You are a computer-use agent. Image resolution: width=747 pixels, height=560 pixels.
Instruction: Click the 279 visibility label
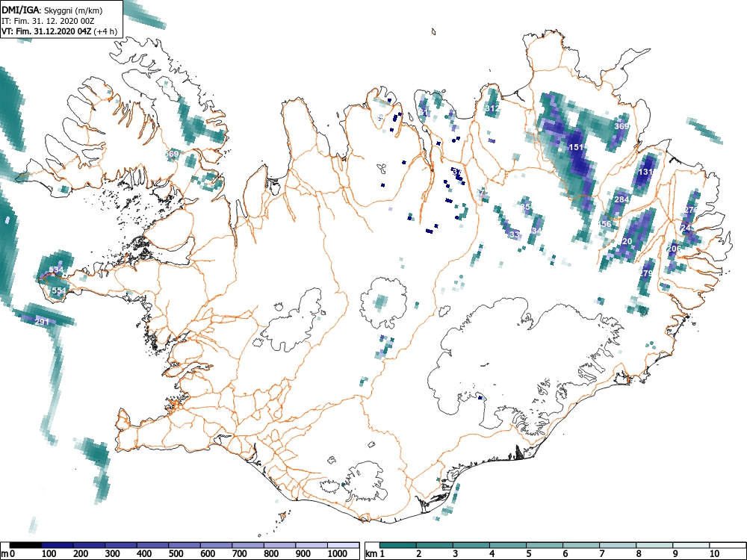[645, 273]
